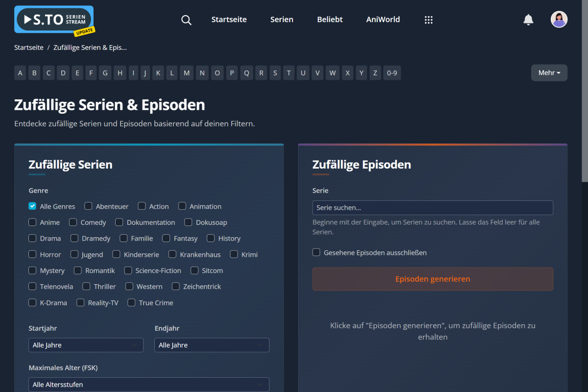Open the search icon

(186, 20)
